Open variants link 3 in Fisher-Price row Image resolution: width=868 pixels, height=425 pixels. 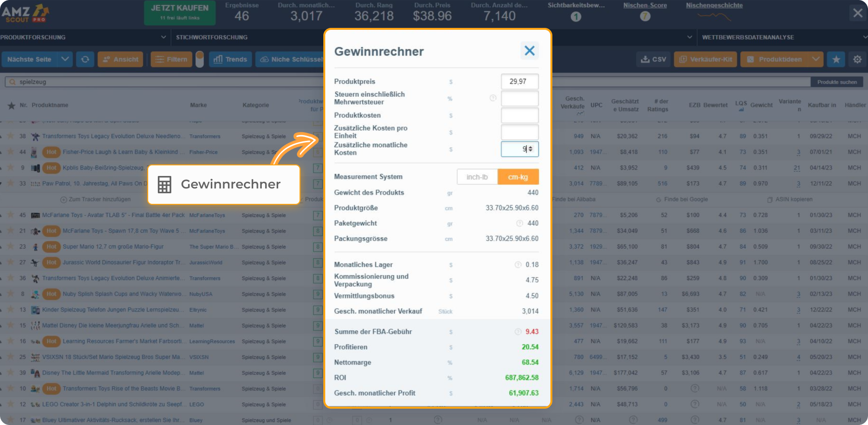click(798, 152)
